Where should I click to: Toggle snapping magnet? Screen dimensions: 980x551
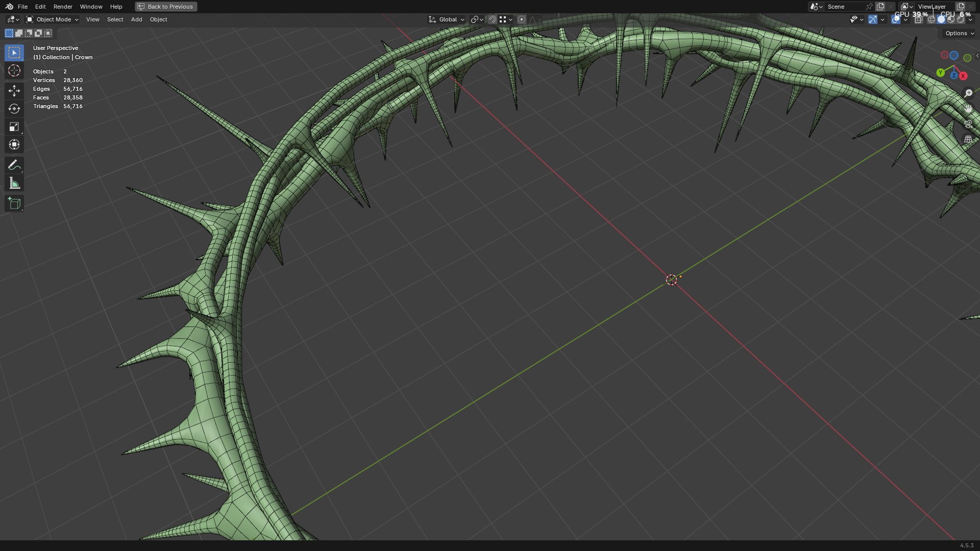click(492, 19)
